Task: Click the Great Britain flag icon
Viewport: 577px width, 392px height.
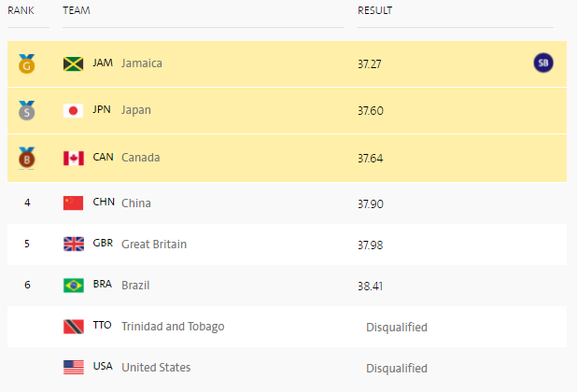Action: tap(73, 244)
